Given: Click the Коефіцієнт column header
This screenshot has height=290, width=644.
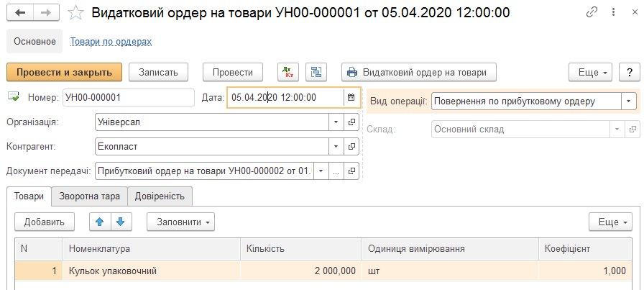Looking at the screenshot, I should (585, 249).
